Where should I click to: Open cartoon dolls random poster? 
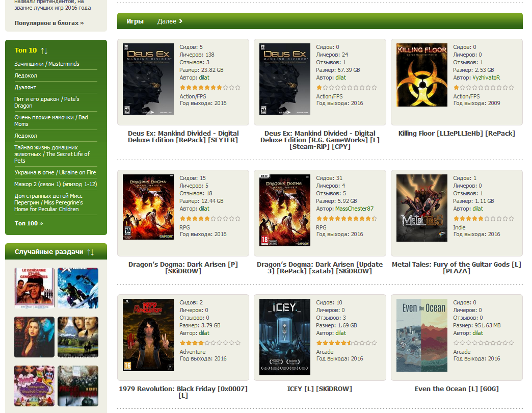34,386
